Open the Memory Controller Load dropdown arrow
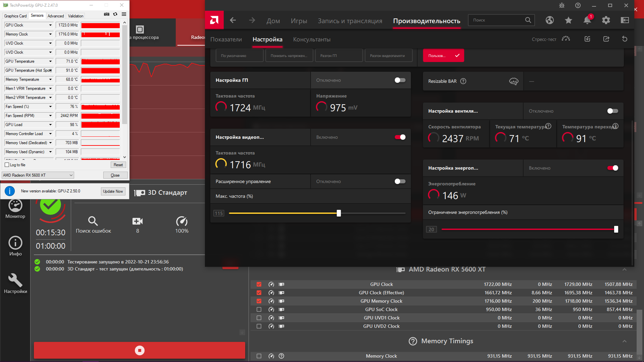Viewport: 644px width, 362px height. tap(50, 134)
